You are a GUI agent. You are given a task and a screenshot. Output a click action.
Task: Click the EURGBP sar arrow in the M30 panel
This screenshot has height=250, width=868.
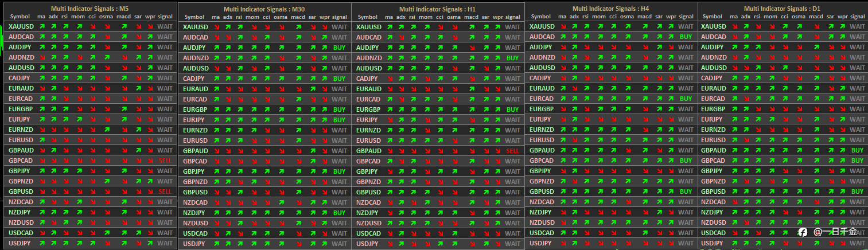pyautogui.click(x=312, y=110)
